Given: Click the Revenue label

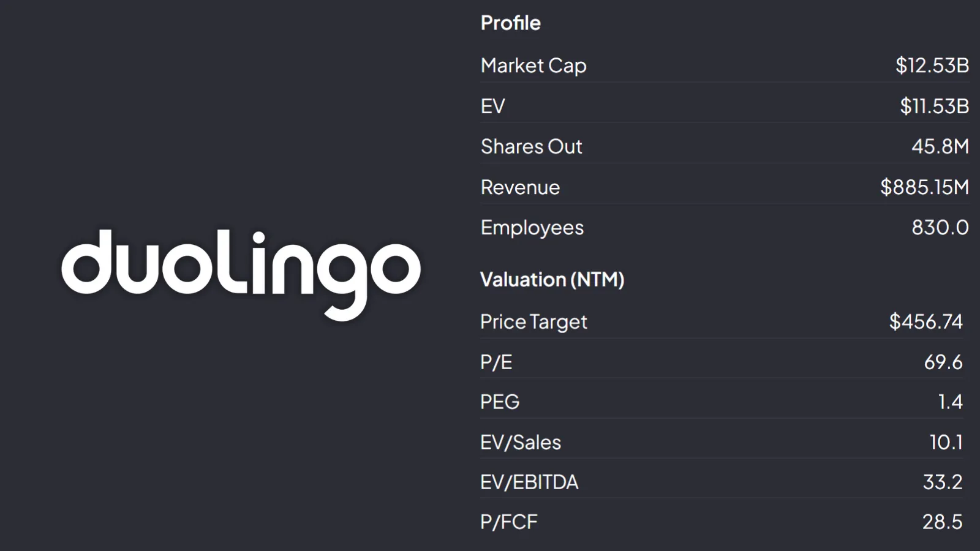Looking at the screenshot, I should click(x=520, y=187).
